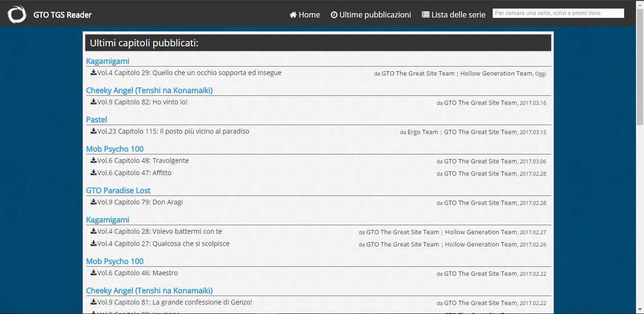
Task: Open the first Cheeky Angel (Tenshi na Konamaiki) heading
Action: coord(149,90)
